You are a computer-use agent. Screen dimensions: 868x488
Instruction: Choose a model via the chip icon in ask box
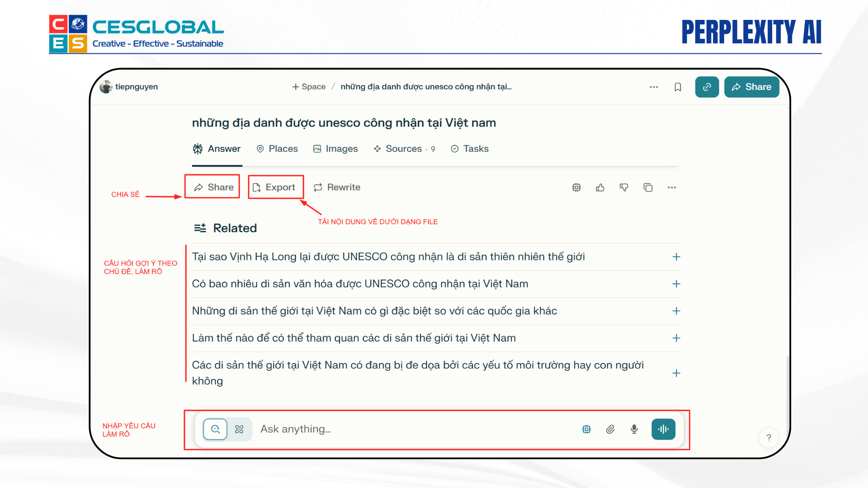[x=586, y=429]
